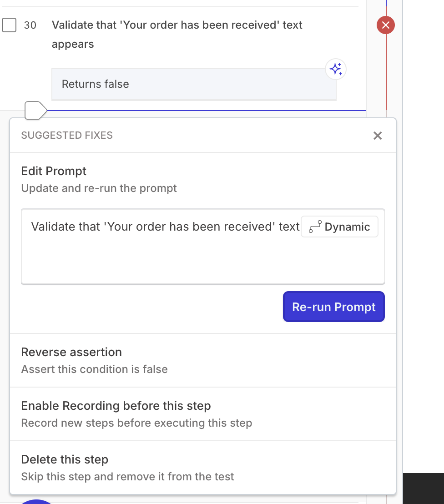The height and width of the screenshot is (504, 444).
Task: Click the red failed-step X icon
Action: 386,25
